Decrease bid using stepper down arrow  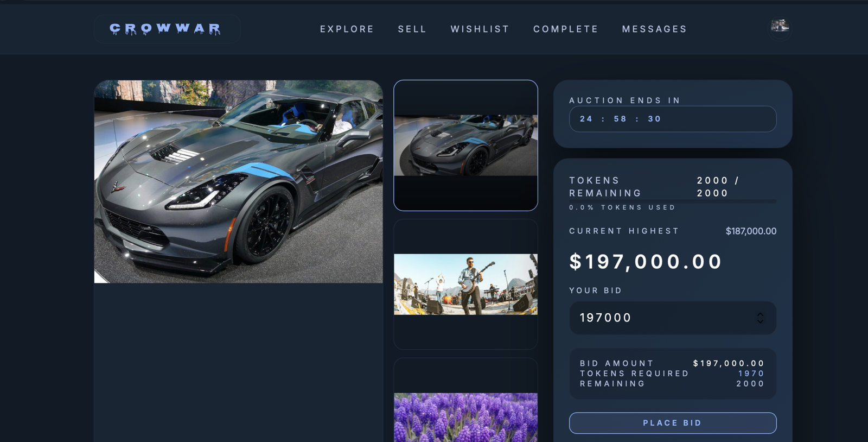coord(760,321)
